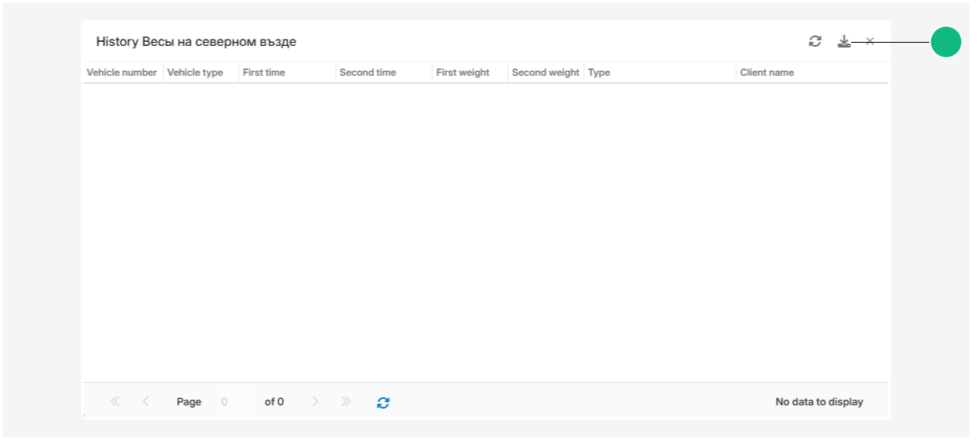Click the Type column header

[x=599, y=73]
